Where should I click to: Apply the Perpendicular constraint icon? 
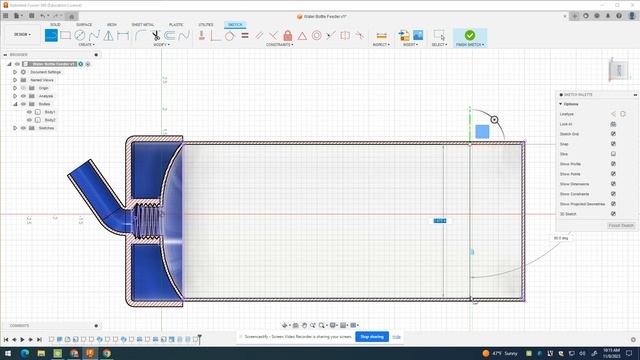coord(273,36)
